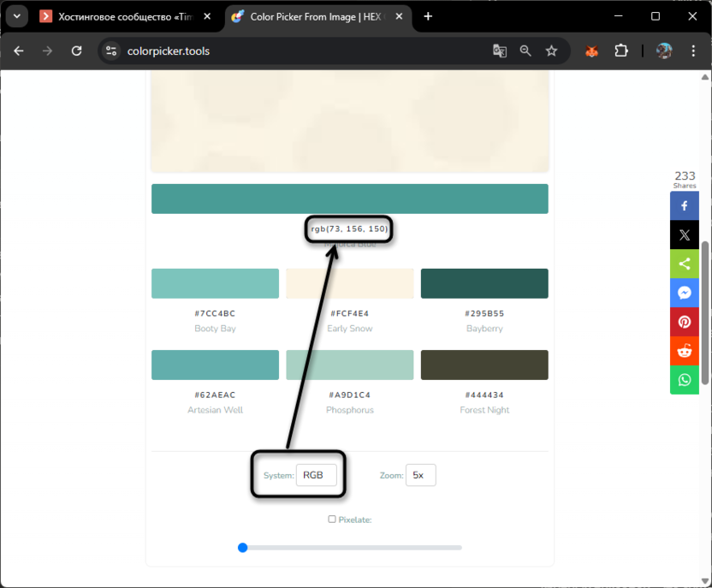Select the #62AEAC Artesian Well swatch

[216, 365]
